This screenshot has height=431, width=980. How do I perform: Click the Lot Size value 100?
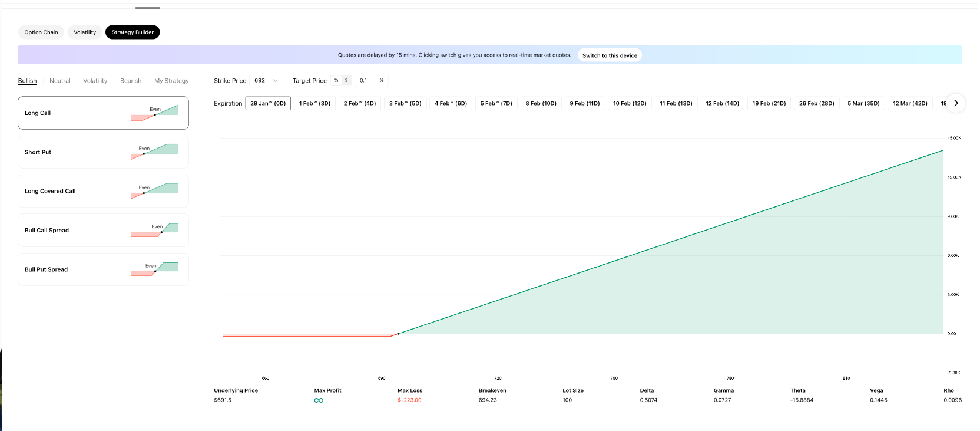coord(567,400)
